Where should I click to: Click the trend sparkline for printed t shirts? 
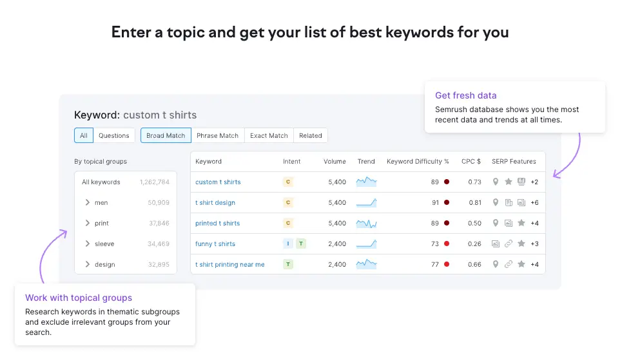[x=366, y=223]
